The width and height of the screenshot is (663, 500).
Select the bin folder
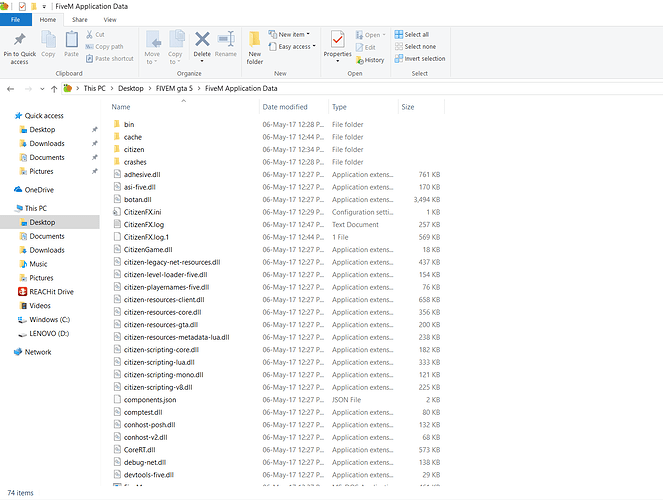pyautogui.click(x=129, y=124)
